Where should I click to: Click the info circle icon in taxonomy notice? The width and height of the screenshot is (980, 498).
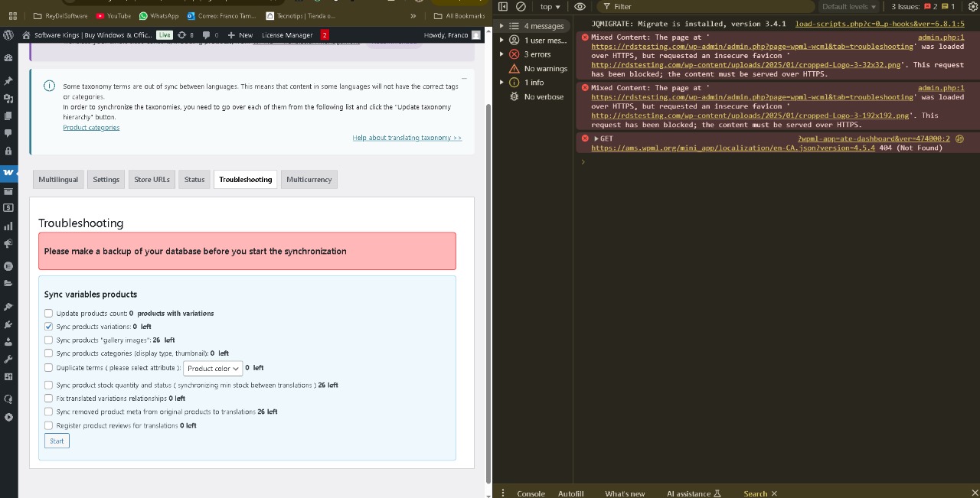49,86
